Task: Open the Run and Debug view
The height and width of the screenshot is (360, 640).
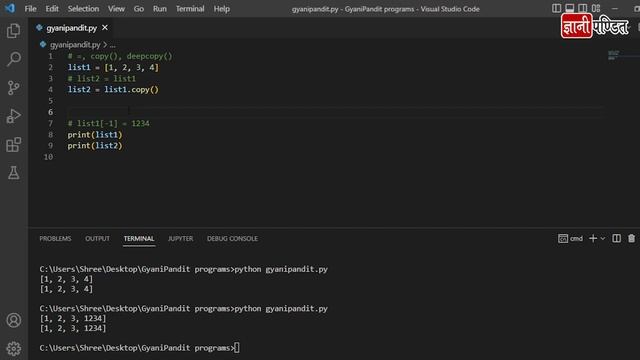Action: tap(13, 116)
